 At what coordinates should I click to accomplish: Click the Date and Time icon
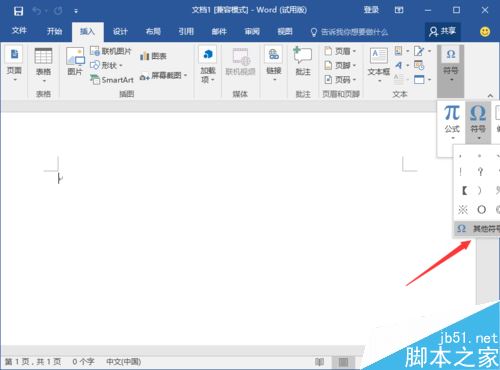coord(419,65)
